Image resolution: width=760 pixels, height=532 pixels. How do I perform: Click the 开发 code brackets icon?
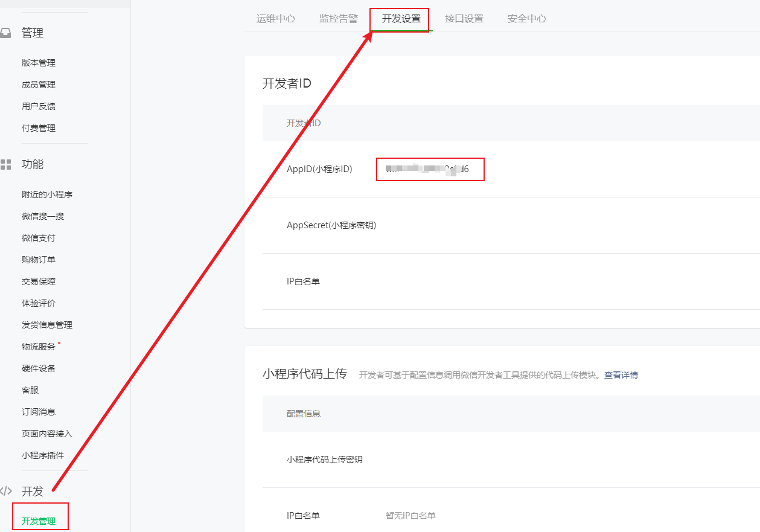(6, 491)
